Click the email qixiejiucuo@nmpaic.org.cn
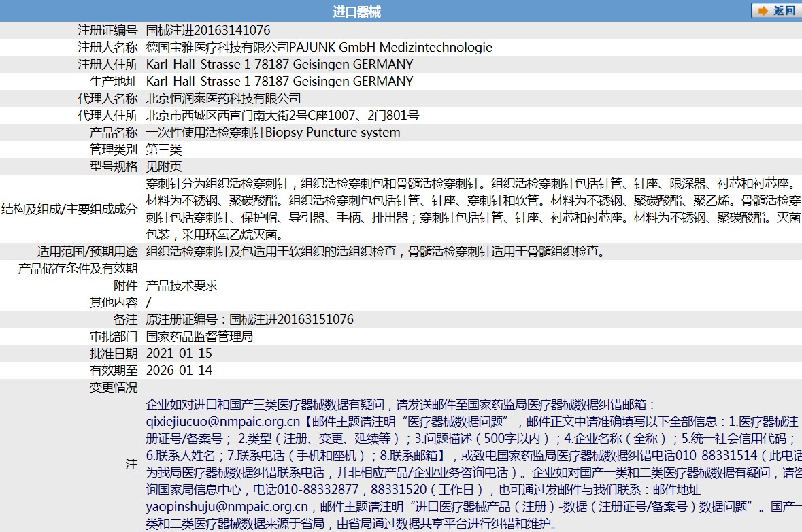The width and height of the screenshot is (802, 532). (223, 422)
